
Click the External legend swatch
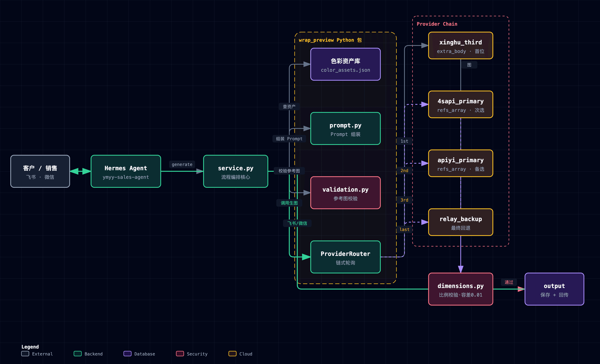click(25, 354)
